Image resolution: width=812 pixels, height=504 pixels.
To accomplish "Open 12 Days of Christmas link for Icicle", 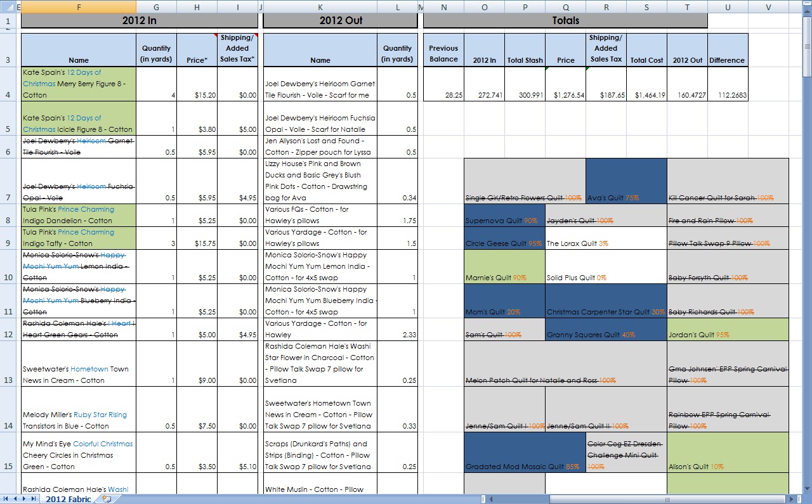I will [62, 124].
